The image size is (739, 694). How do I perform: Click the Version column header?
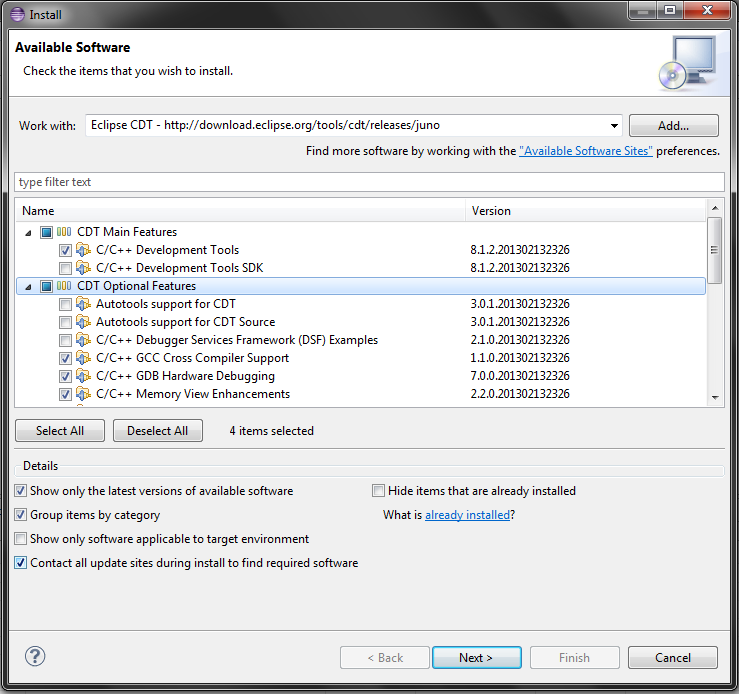(x=586, y=211)
